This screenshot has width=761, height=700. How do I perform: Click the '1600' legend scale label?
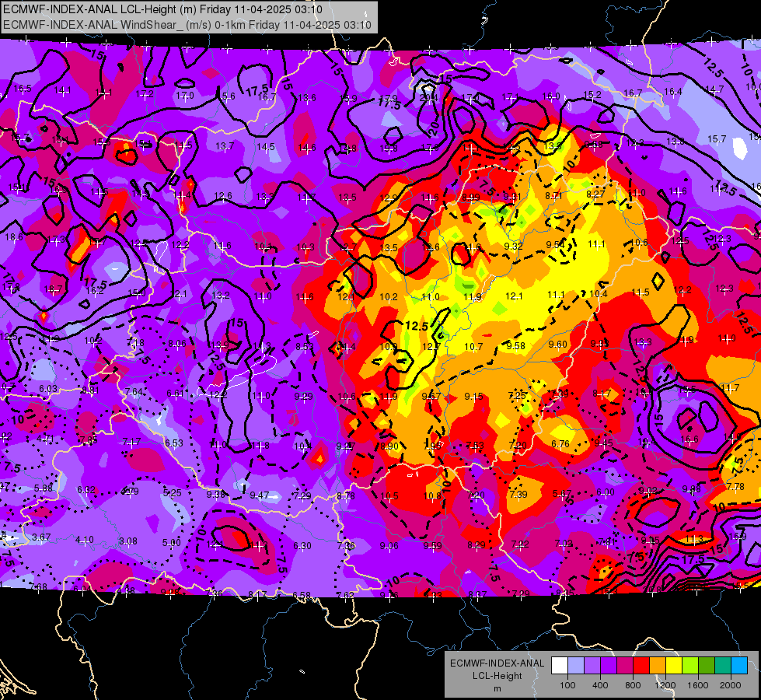point(698,685)
